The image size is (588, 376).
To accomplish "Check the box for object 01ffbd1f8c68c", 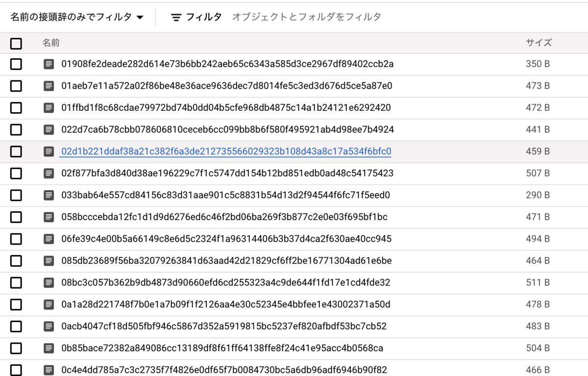I will coord(16,108).
